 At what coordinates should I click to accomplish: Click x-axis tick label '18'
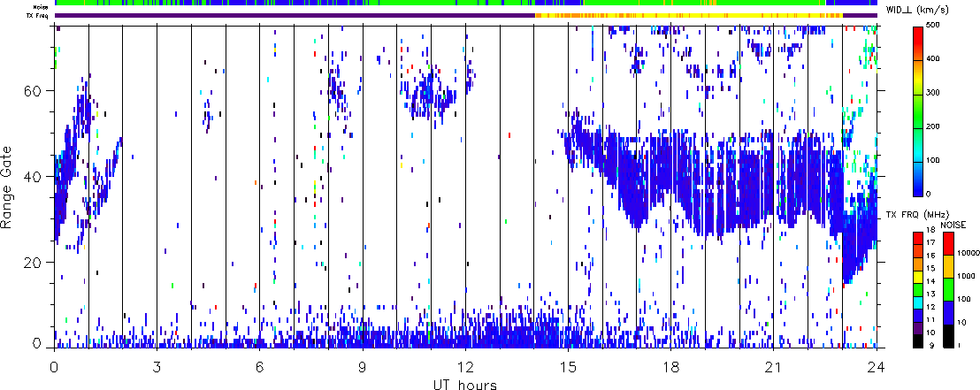670,366
